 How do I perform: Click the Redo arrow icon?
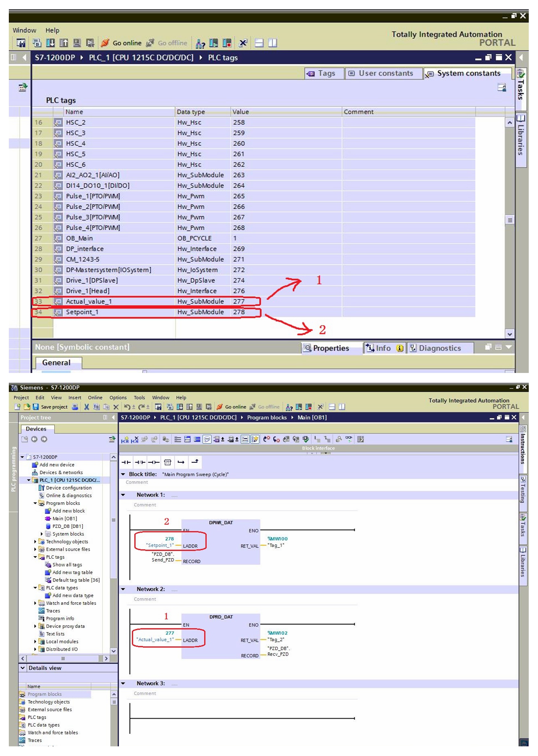pyautogui.click(x=141, y=407)
